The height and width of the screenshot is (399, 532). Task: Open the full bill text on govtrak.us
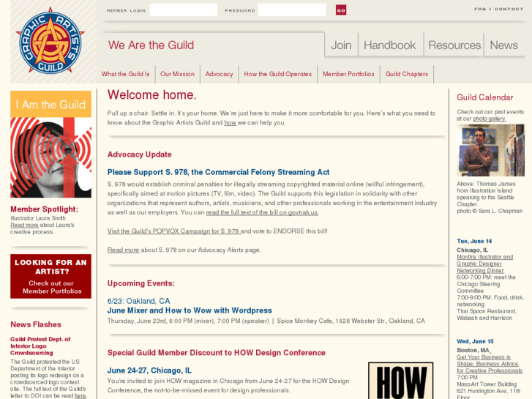[262, 212]
